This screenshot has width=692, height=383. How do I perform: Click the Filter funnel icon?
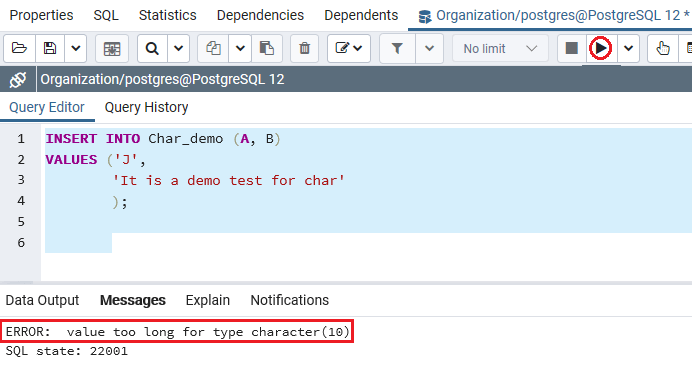tap(397, 48)
